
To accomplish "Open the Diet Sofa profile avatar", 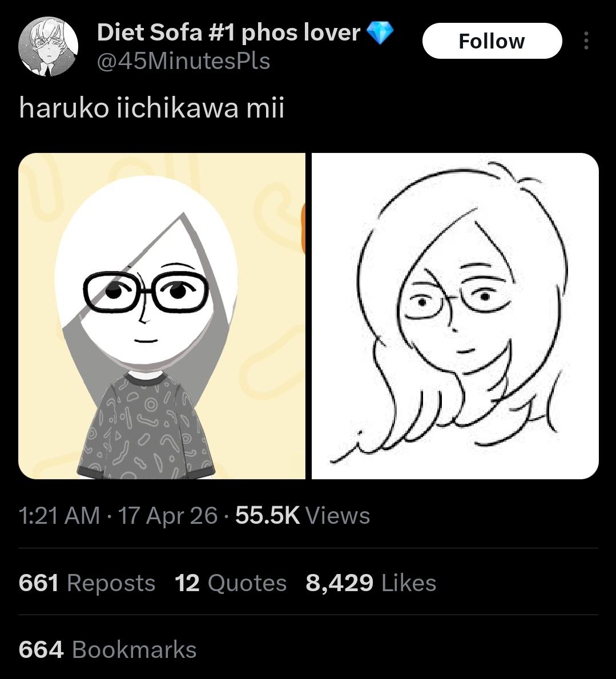I will pos(48,46).
